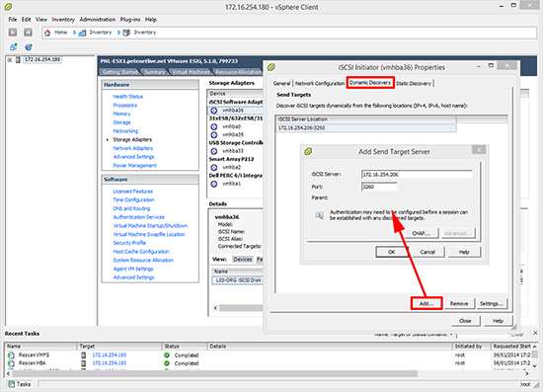The height and width of the screenshot is (392, 543).
Task: Open the Virtual Machines host tab
Action: [191, 72]
